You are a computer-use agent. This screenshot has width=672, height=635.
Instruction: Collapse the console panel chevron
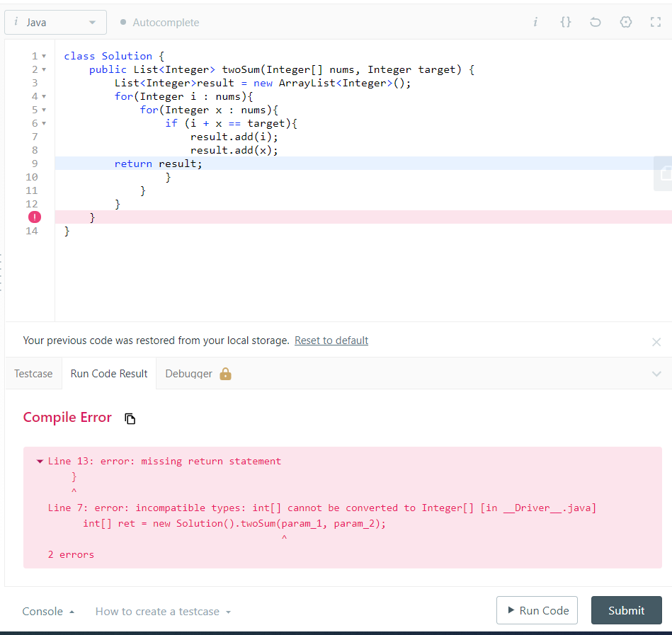coord(656,374)
